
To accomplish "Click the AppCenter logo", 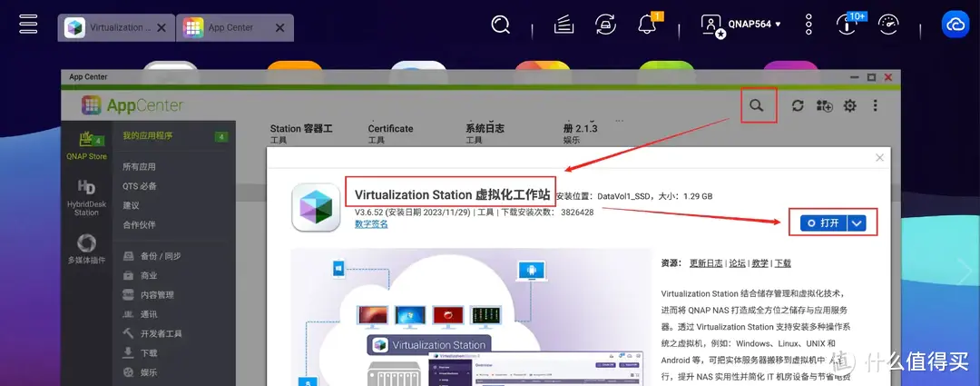I will coord(132,105).
